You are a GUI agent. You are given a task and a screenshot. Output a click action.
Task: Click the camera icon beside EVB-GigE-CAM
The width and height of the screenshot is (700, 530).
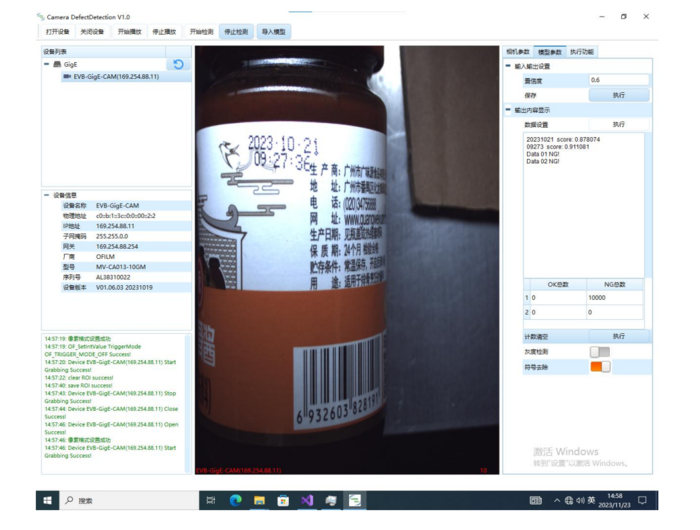[67, 76]
